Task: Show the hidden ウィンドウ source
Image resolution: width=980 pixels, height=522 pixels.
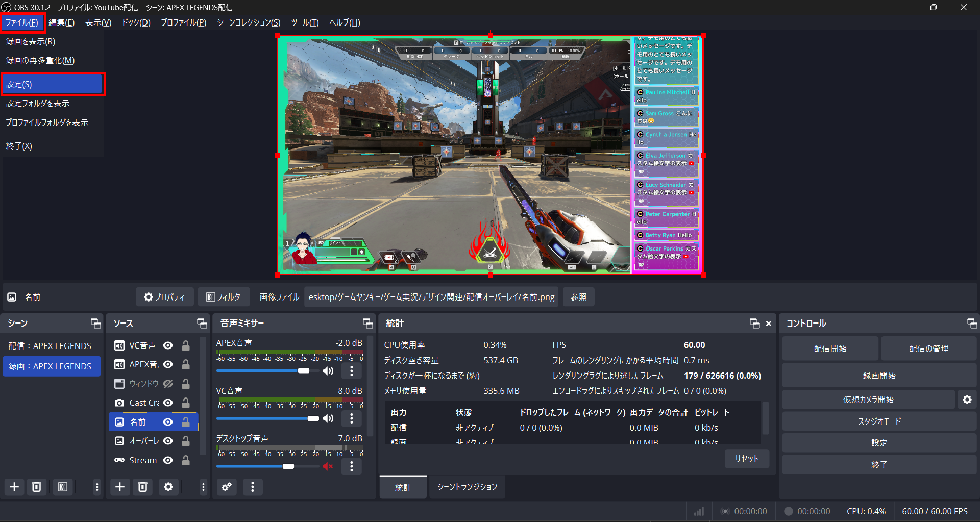Action: point(167,384)
